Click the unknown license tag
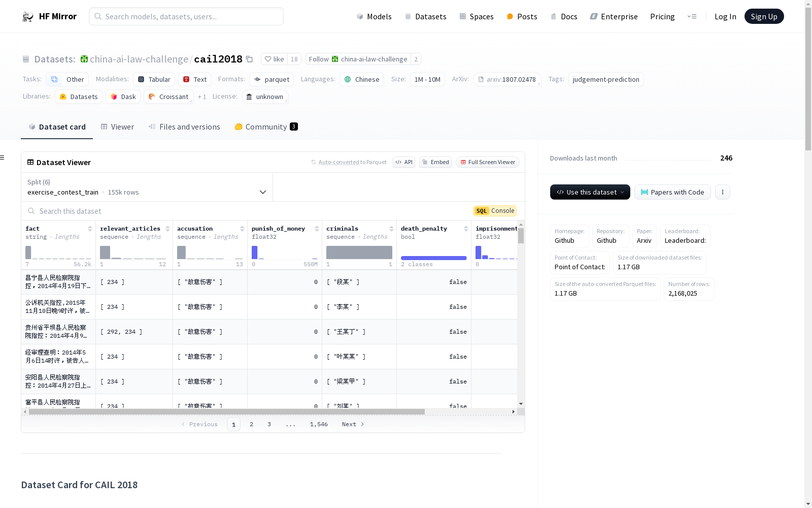Viewport: 812px width, 508px height. click(x=265, y=97)
